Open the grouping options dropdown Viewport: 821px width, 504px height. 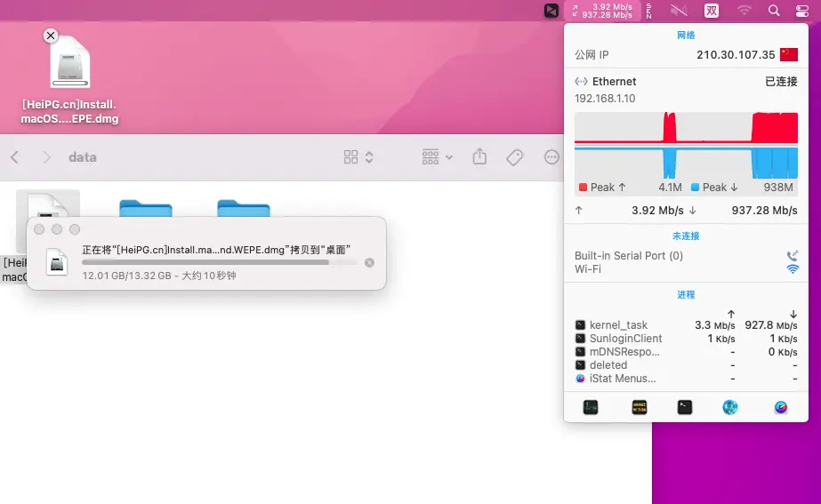pos(438,157)
